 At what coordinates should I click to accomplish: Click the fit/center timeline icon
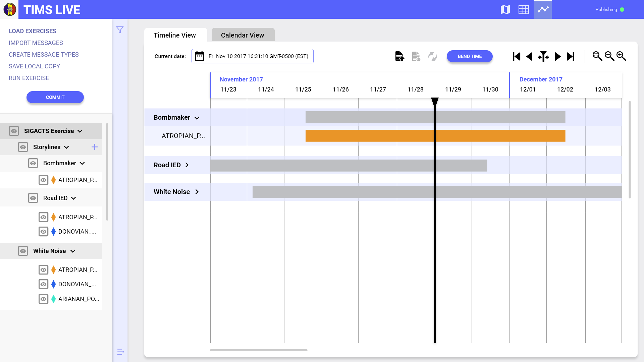543,56
